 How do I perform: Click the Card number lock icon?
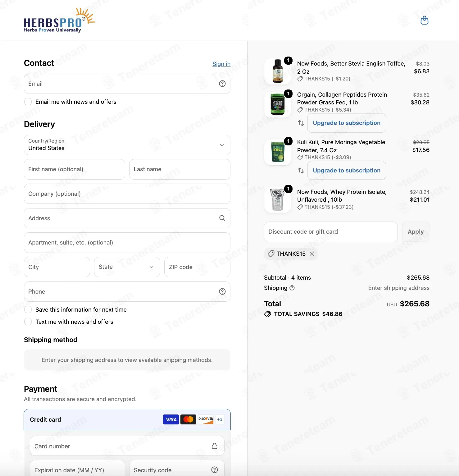coord(215,446)
